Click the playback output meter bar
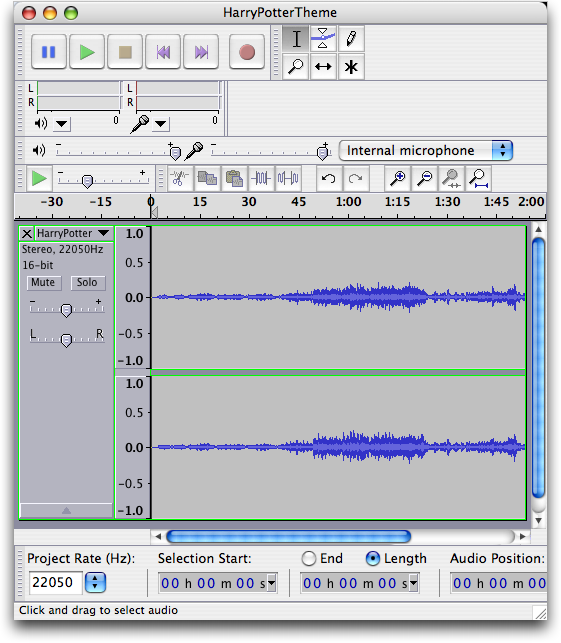561x643 pixels. point(79,95)
